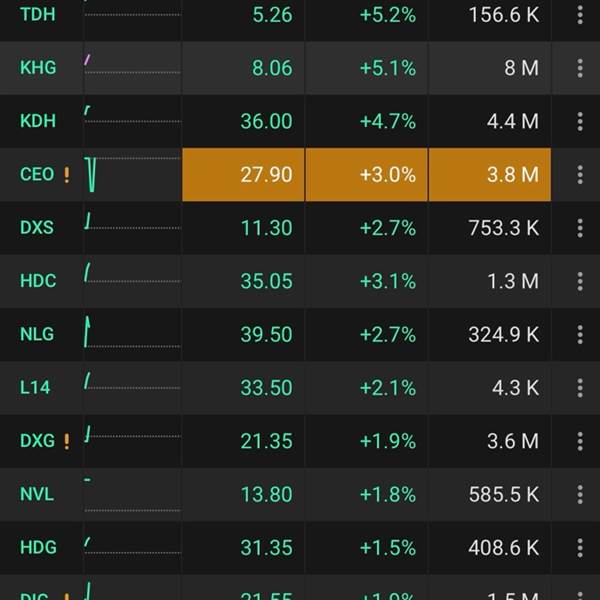600x600 pixels.
Task: Open the HDG stock symbol
Action: pos(38,547)
